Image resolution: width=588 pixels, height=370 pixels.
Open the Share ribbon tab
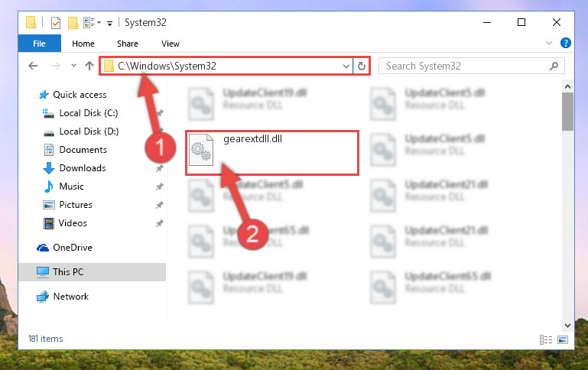[x=128, y=44]
